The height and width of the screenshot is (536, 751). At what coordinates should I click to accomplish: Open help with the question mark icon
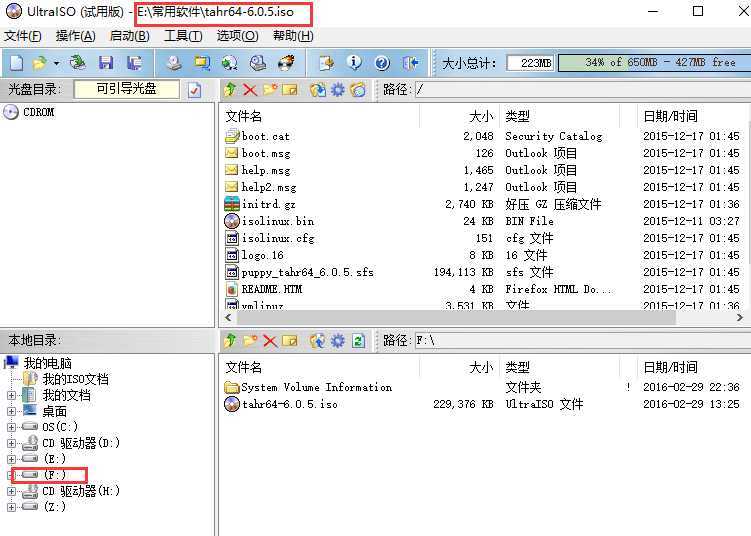382,63
